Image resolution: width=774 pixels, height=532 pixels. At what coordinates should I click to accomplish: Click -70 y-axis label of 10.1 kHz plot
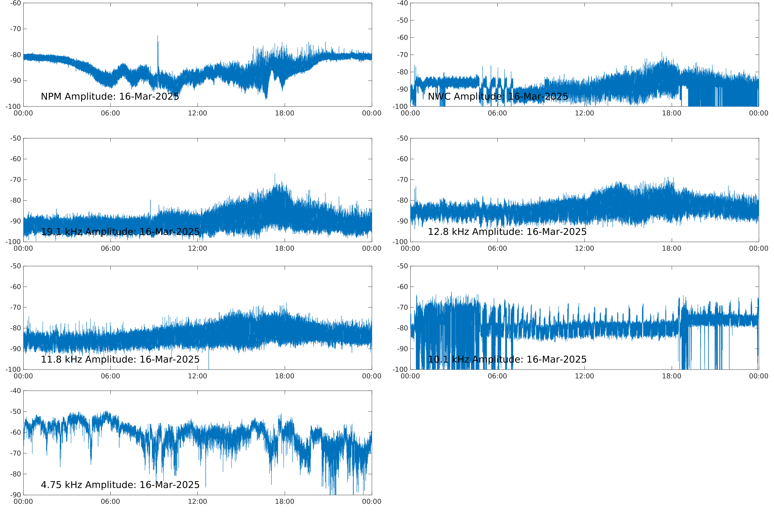pos(402,307)
